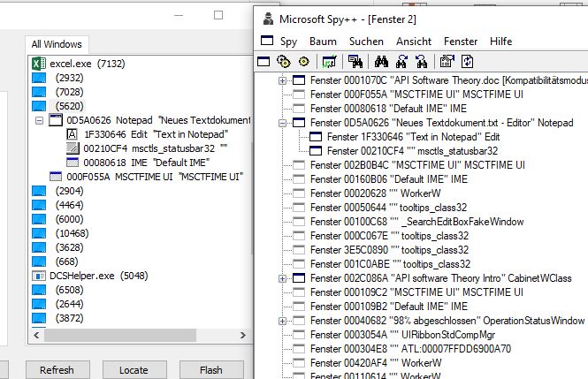Screen dimensions: 588x379
Task: Select Fenster 00420AF4 WorkerW row
Action: pyautogui.click(x=376, y=363)
